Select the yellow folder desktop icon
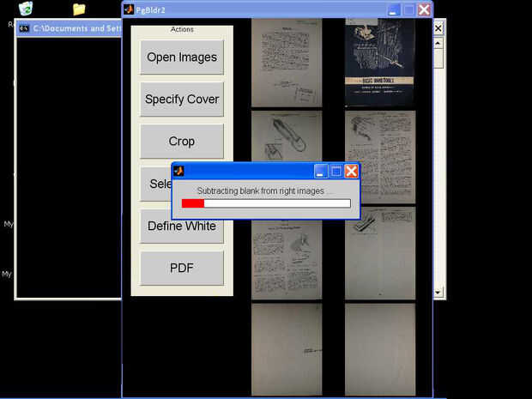532x399 pixels. point(79,9)
